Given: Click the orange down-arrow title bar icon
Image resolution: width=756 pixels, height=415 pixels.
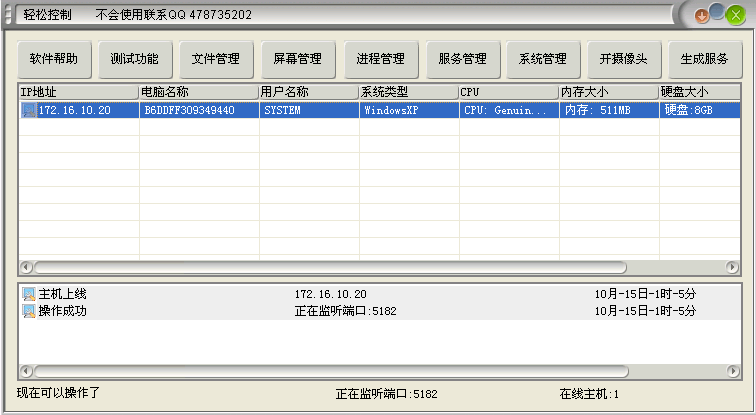Looking at the screenshot, I should pos(702,15).
